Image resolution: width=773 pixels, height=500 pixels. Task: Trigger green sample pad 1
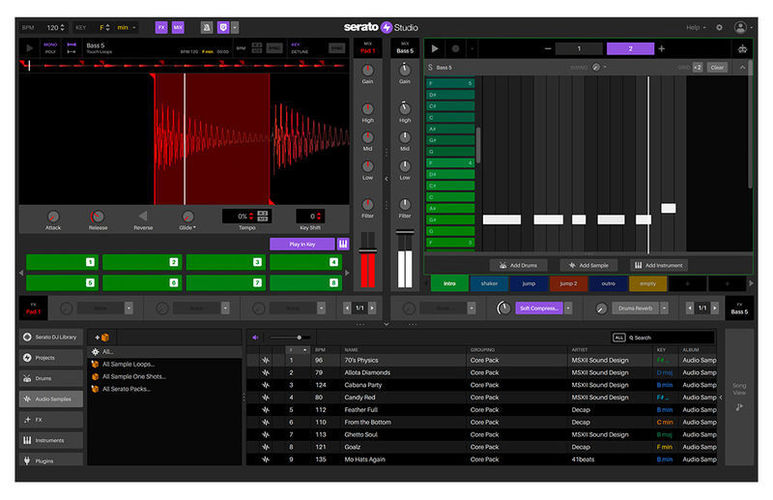click(62, 262)
